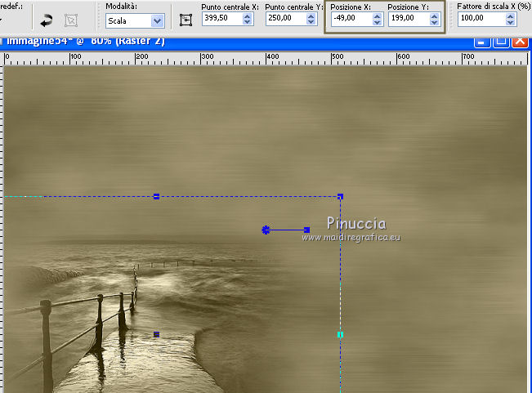Decrease the Punto centrale Y value
Viewport: 532px width, 393px height.
[x=311, y=22]
